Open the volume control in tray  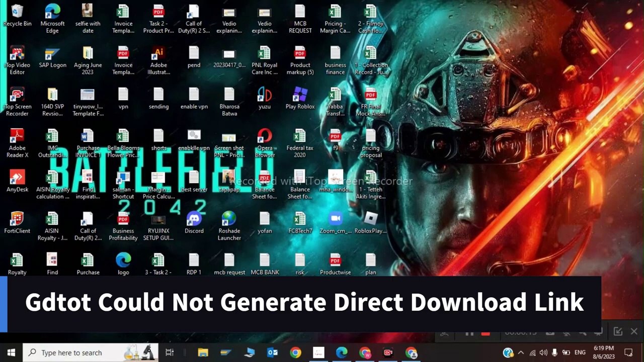click(x=543, y=352)
